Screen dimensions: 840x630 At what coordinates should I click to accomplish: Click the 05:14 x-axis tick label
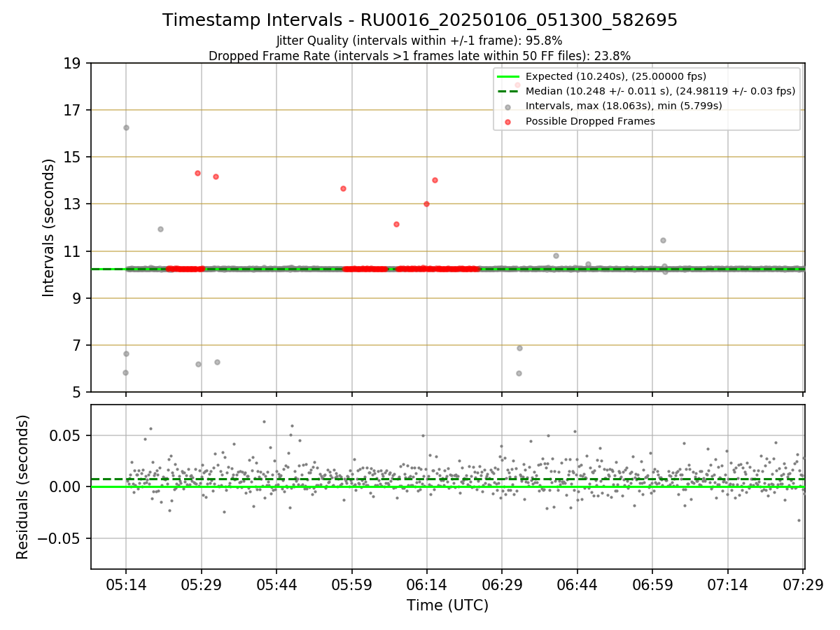126,584
